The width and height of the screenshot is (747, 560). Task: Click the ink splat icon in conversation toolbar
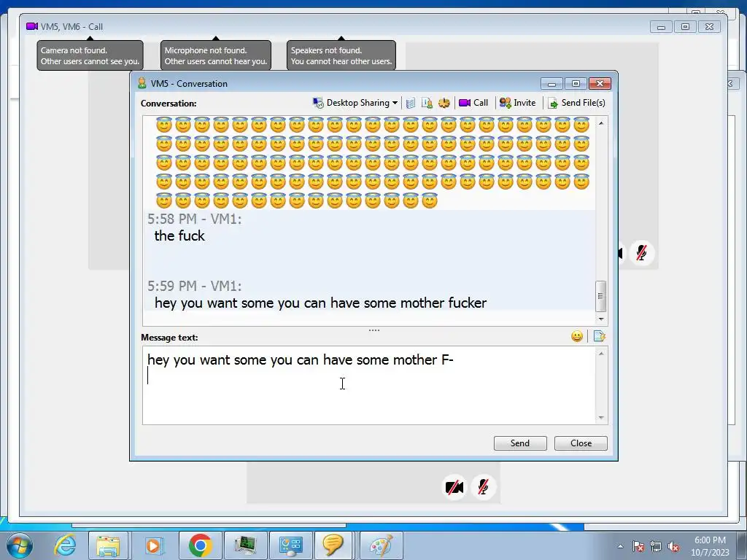click(444, 103)
